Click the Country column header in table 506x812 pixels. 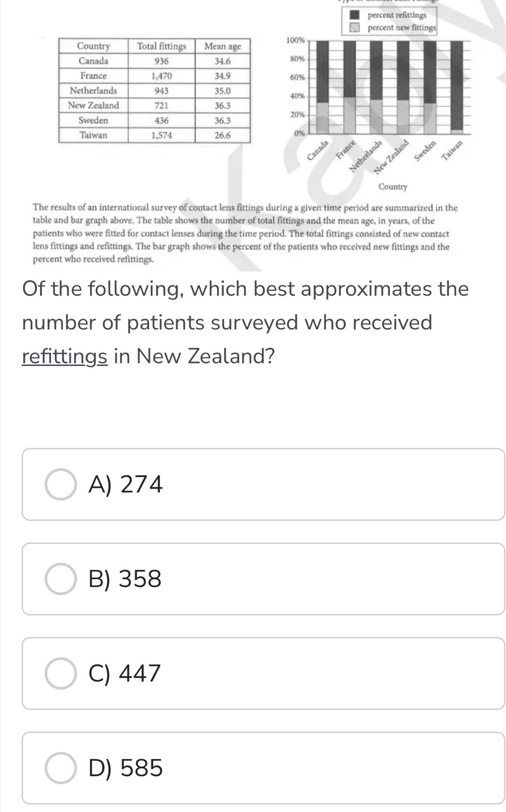coord(93,46)
